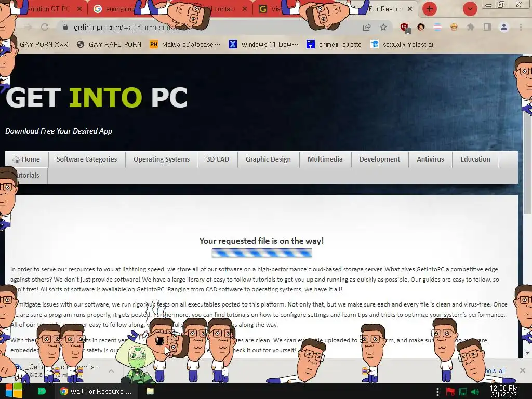The image size is (532, 399).
Task: Open the Operating Systems menu
Action: [x=162, y=159]
